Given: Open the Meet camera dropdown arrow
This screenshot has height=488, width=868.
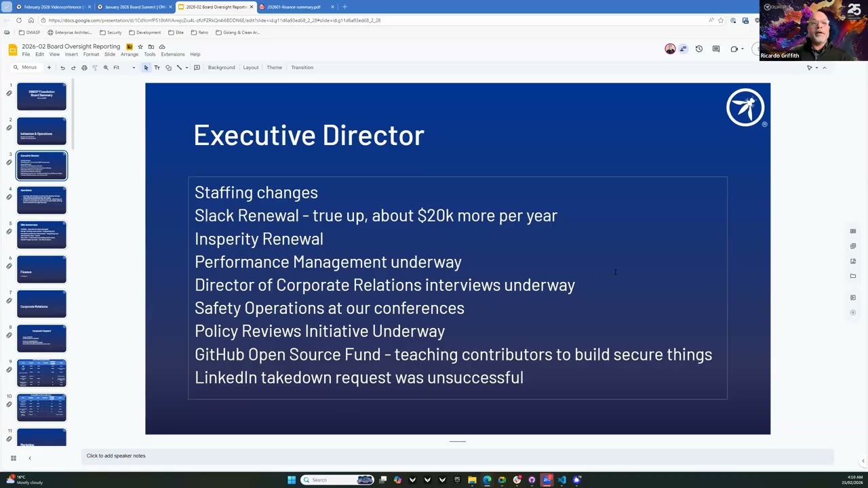Looking at the screenshot, I should [743, 49].
